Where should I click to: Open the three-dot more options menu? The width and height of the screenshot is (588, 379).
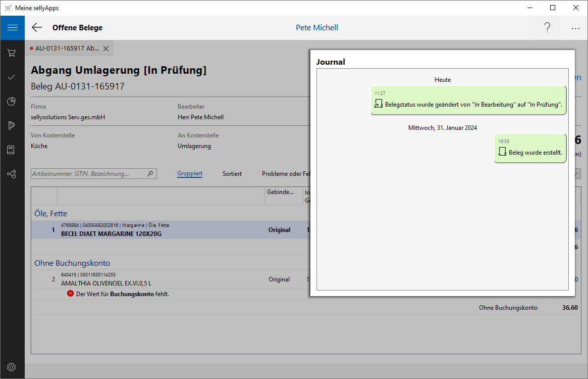coord(575,28)
